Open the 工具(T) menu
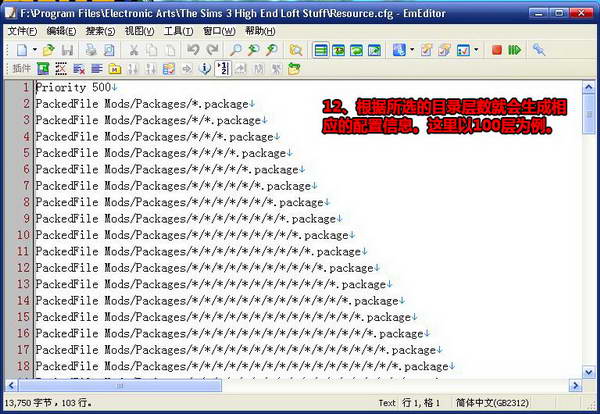Screen dimensions: 600x414 coord(178,31)
